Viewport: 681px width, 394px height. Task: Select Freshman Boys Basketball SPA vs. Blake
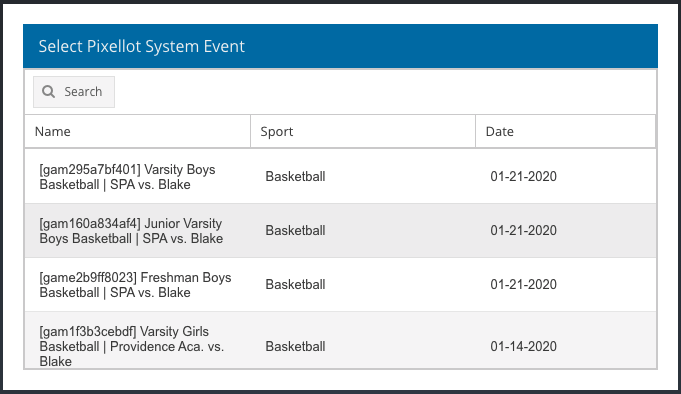point(340,285)
